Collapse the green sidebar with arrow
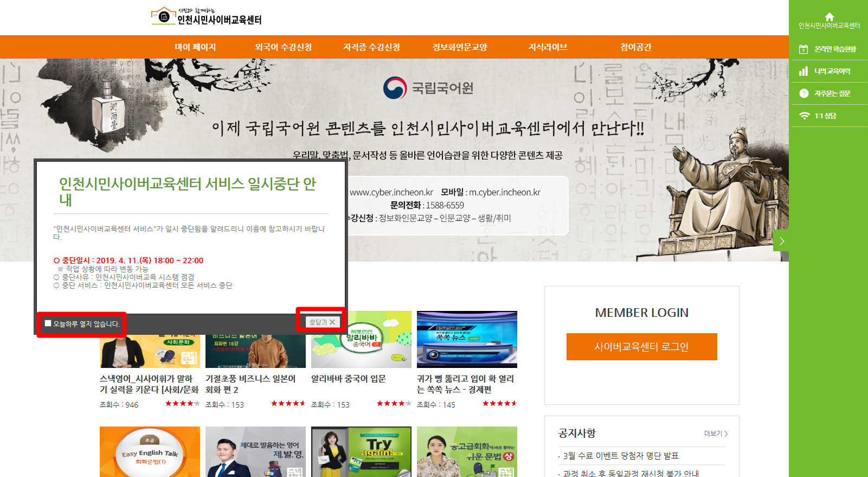The width and height of the screenshot is (868, 477). tap(781, 241)
